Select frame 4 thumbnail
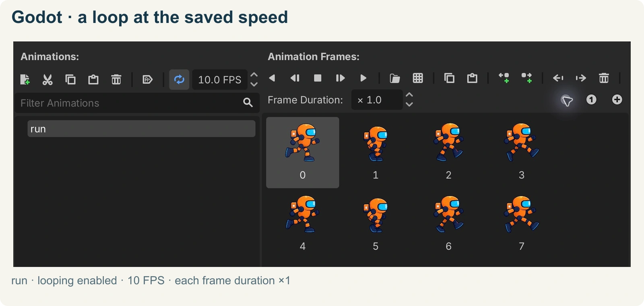The width and height of the screenshot is (644, 306). click(x=303, y=224)
